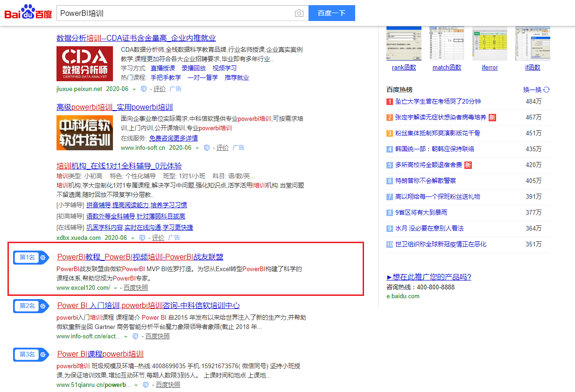Screen dimensions: 575x392
Task: Expand the dropdown arrow after jiuxue.peixun.net 2020-06
Action: 134,89
